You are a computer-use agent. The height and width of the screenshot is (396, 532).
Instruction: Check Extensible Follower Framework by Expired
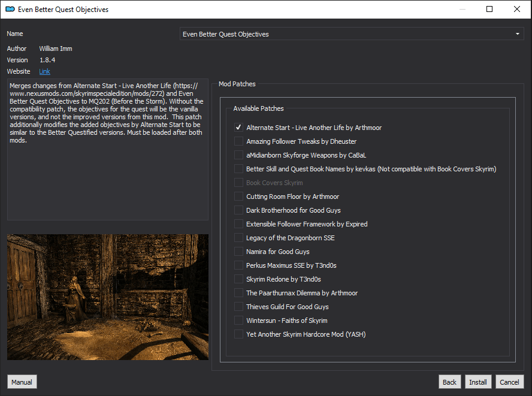tap(238, 224)
